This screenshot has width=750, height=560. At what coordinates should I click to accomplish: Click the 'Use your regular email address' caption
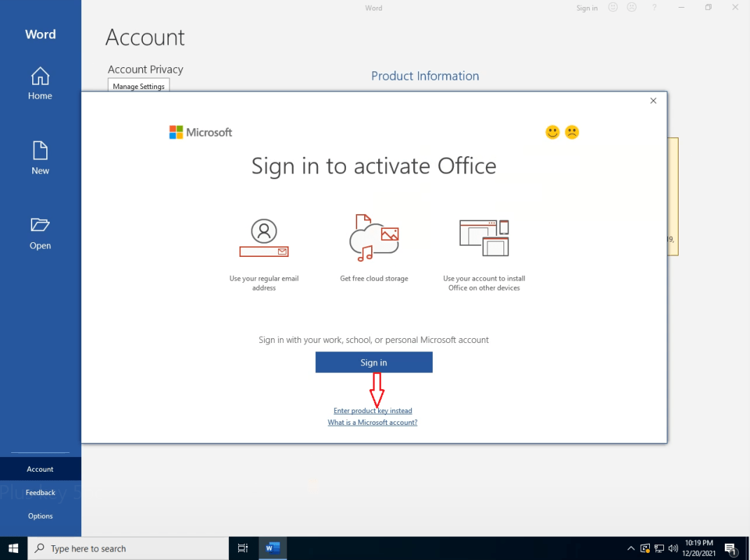coord(264,283)
